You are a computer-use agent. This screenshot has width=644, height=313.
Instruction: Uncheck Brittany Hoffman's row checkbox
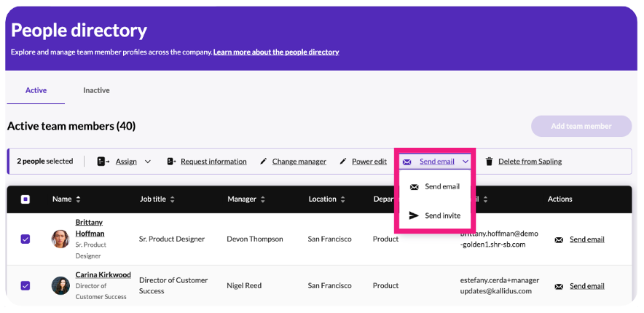25,239
